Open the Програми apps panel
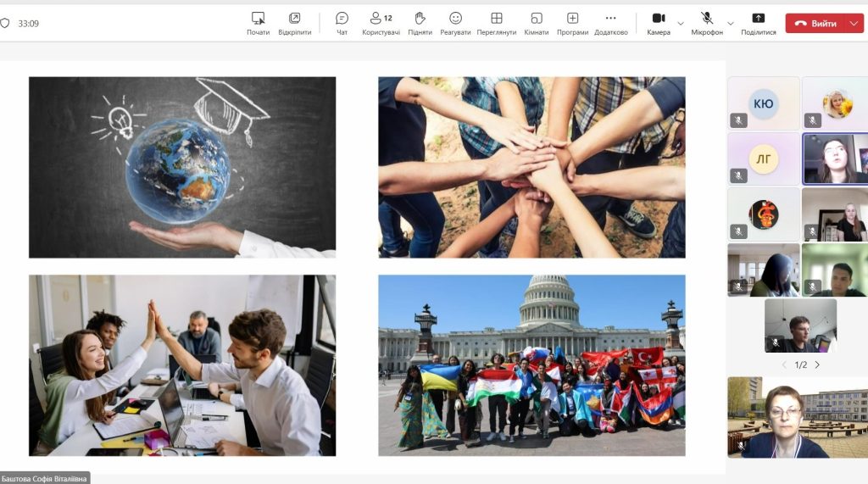Image resolution: width=868 pixels, height=484 pixels. [x=572, y=23]
